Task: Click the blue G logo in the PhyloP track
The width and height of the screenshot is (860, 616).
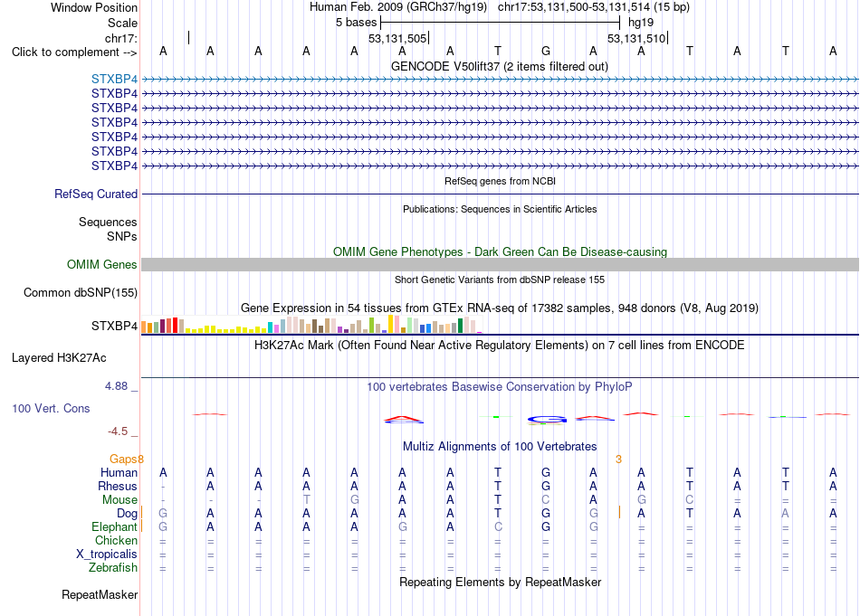Action: point(547,421)
